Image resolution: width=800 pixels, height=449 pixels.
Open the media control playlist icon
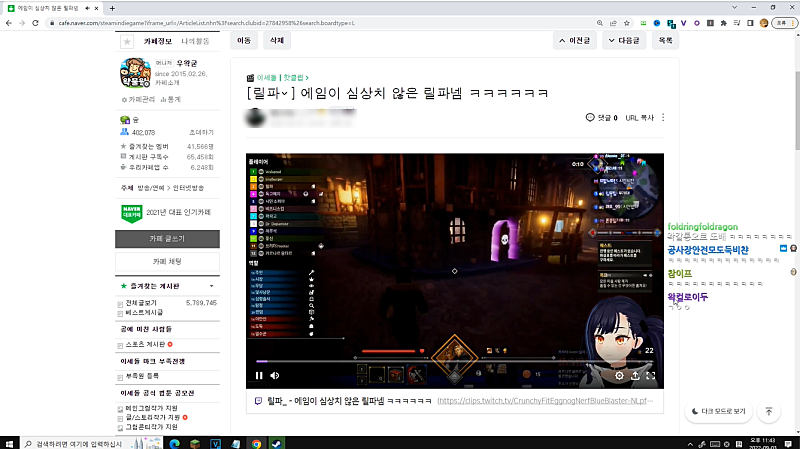point(737,23)
